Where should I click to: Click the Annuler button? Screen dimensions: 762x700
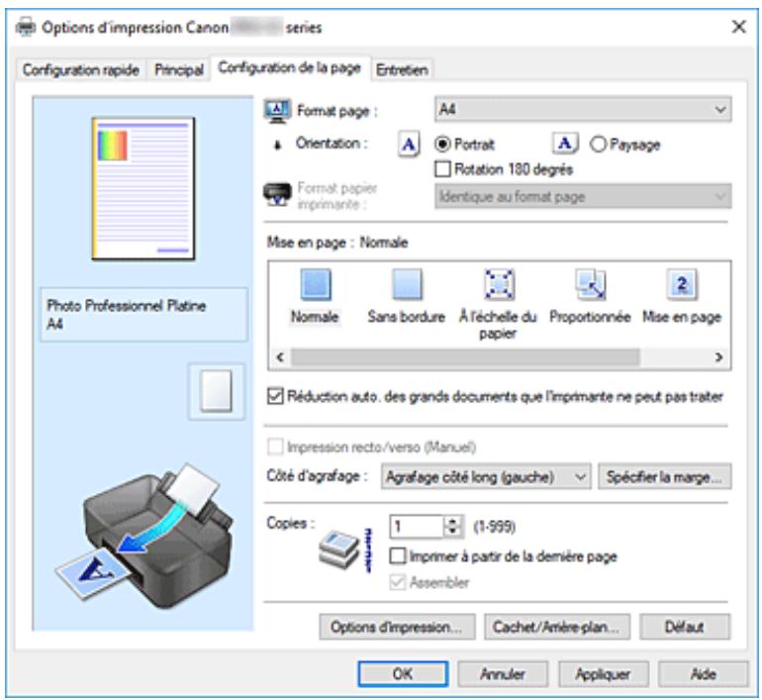503,673
